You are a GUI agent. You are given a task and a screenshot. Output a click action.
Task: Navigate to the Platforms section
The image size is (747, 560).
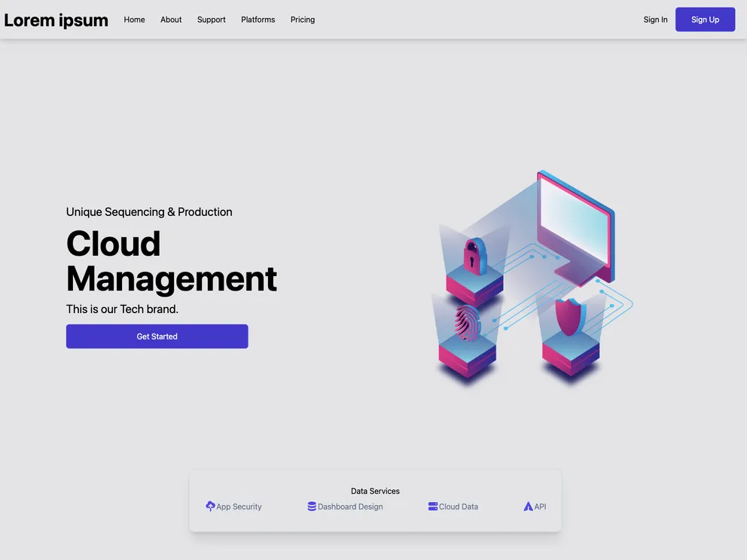tap(258, 20)
